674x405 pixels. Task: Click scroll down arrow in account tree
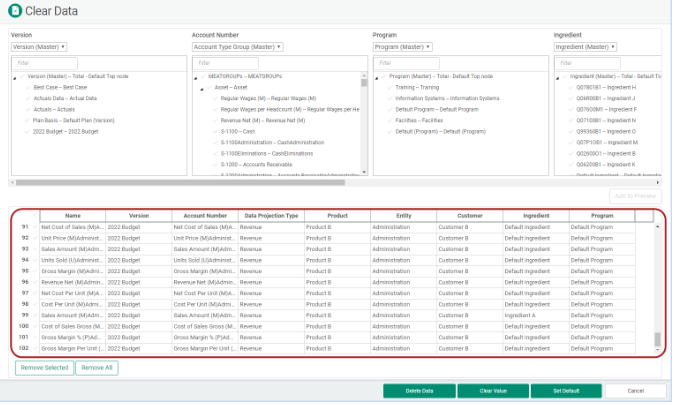364,172
